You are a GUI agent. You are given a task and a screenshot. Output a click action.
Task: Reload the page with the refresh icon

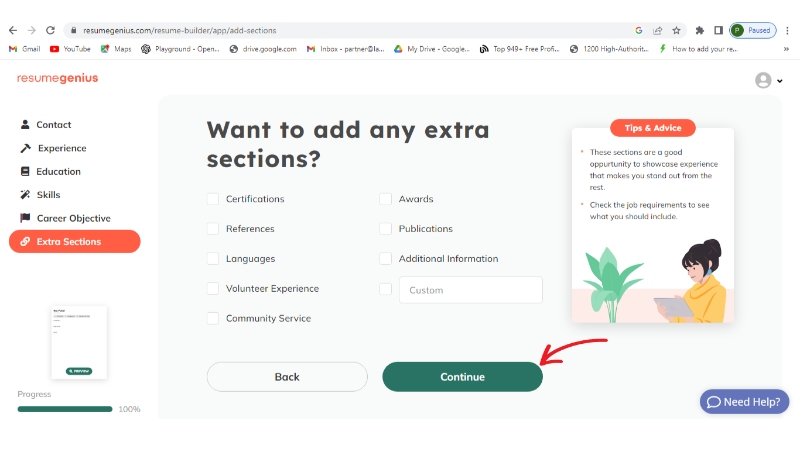[51, 31]
